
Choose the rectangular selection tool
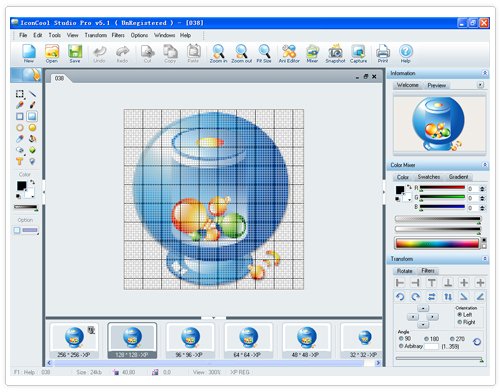pyautogui.click(x=20, y=94)
